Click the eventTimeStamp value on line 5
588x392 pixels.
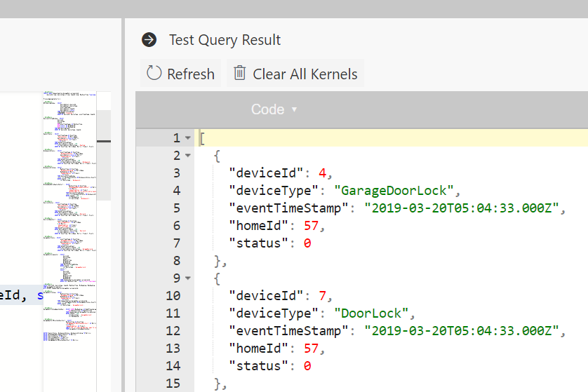coord(462,208)
